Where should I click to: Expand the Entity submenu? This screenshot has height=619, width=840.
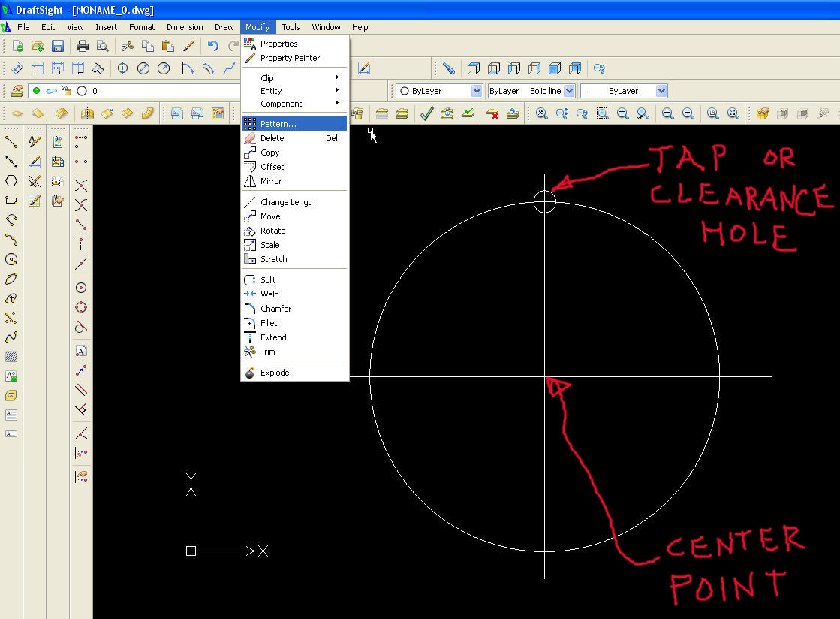[x=295, y=91]
